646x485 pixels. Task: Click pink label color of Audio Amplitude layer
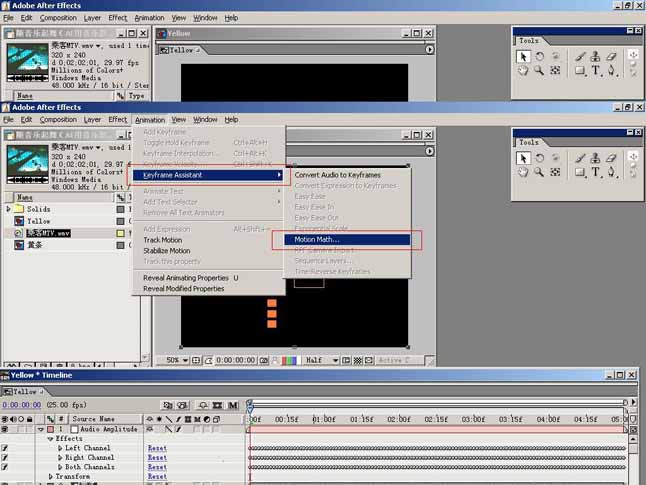click(50, 429)
